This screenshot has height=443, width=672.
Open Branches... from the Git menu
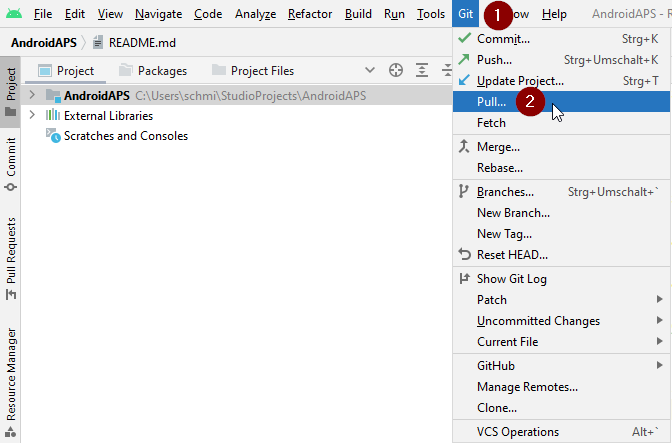tap(561, 192)
